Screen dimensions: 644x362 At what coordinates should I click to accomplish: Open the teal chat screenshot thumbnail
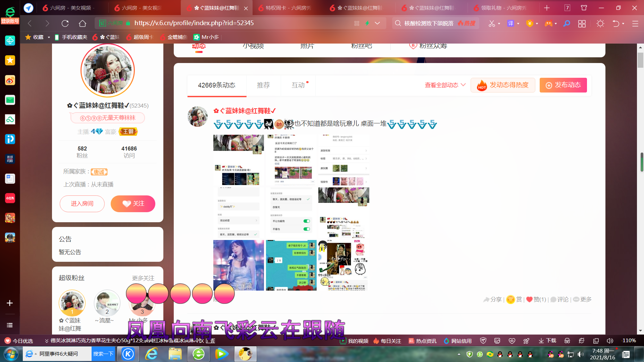[291, 265]
